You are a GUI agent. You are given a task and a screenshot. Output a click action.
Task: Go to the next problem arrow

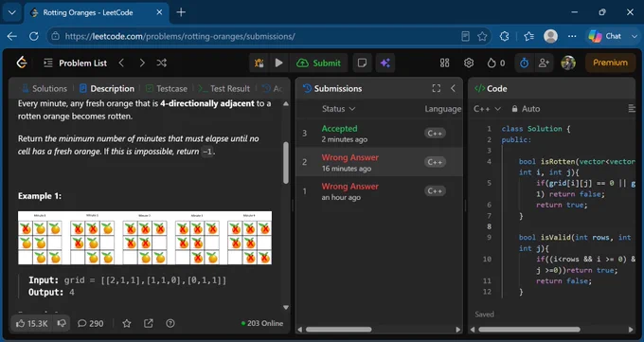click(142, 63)
